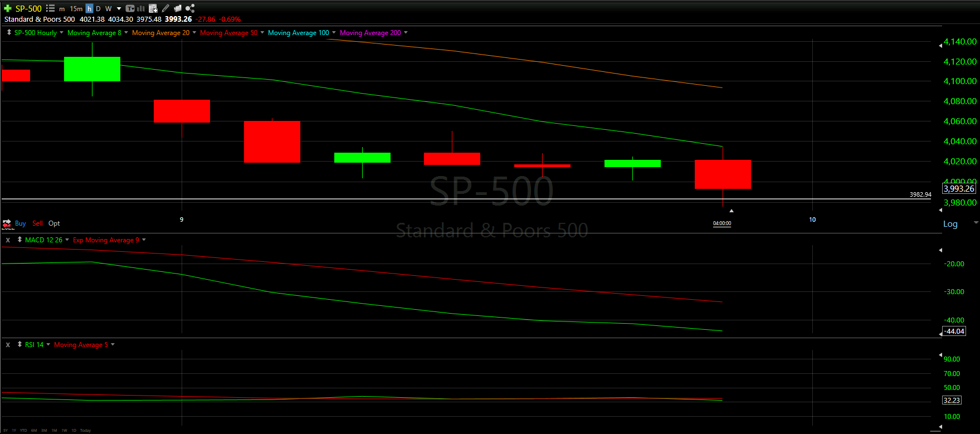The height and width of the screenshot is (434, 980).
Task: Select the bar chart type icon
Action: coord(141,8)
